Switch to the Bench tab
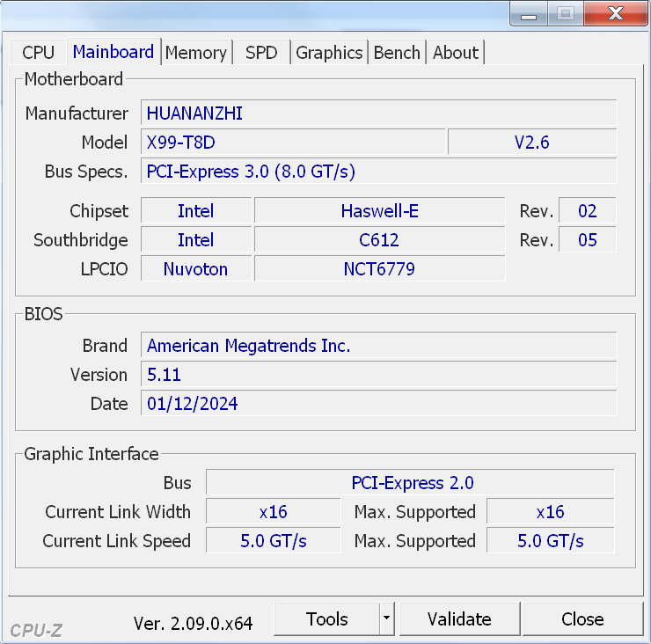 [x=397, y=53]
